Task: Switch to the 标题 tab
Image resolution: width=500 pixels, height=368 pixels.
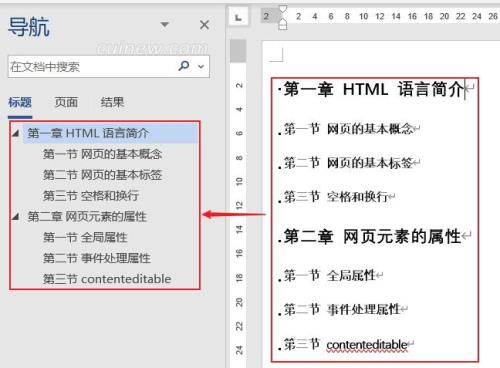Action: click(x=20, y=102)
